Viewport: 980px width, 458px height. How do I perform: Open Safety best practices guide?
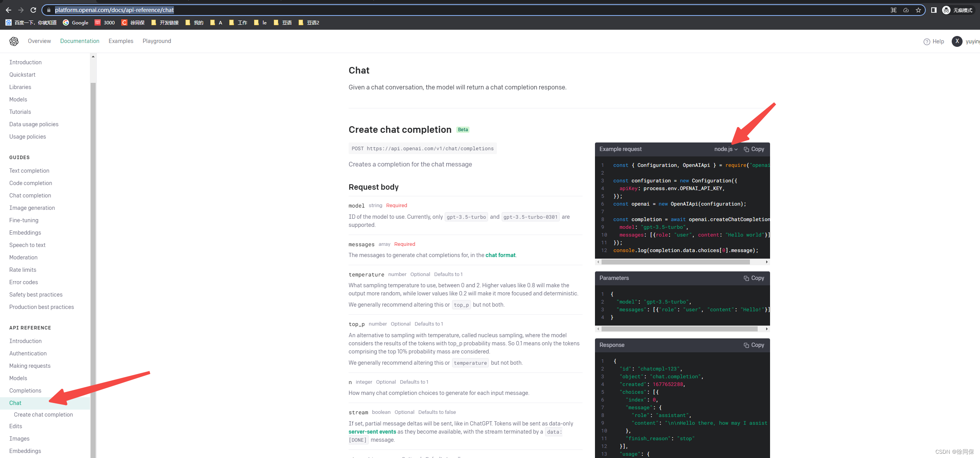click(36, 295)
